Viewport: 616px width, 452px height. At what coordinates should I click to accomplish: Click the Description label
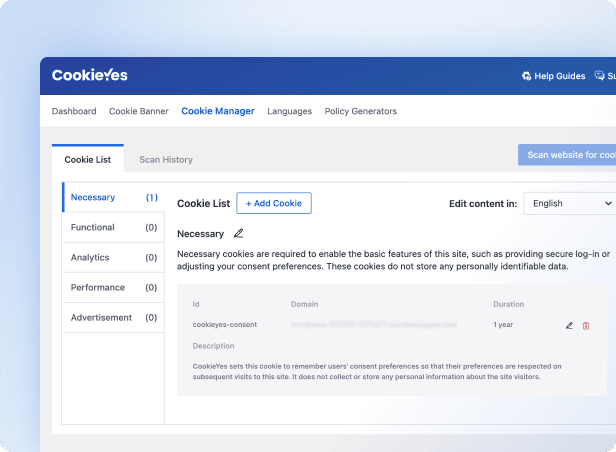click(213, 346)
